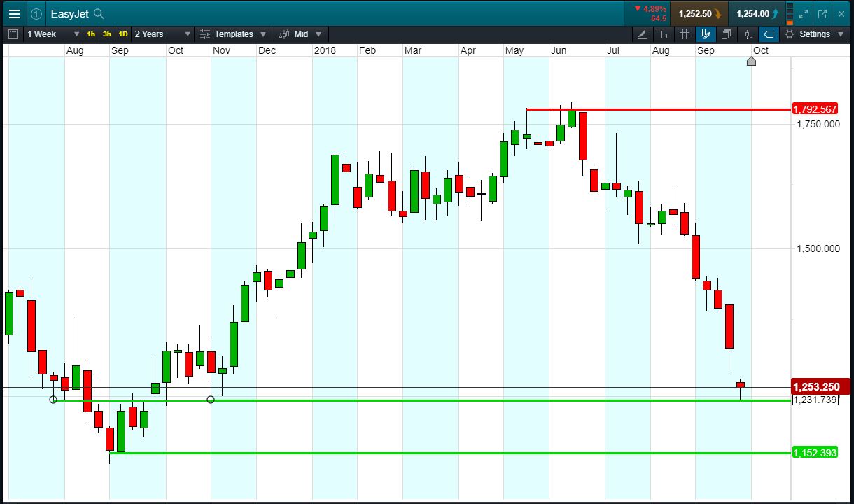Click the circled number one linking icon

pos(36,13)
